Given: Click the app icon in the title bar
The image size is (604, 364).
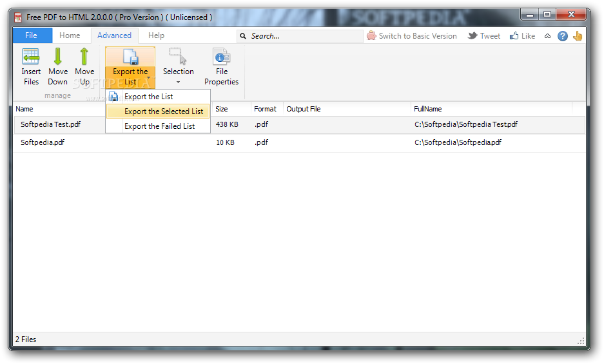Looking at the screenshot, I should (x=17, y=17).
